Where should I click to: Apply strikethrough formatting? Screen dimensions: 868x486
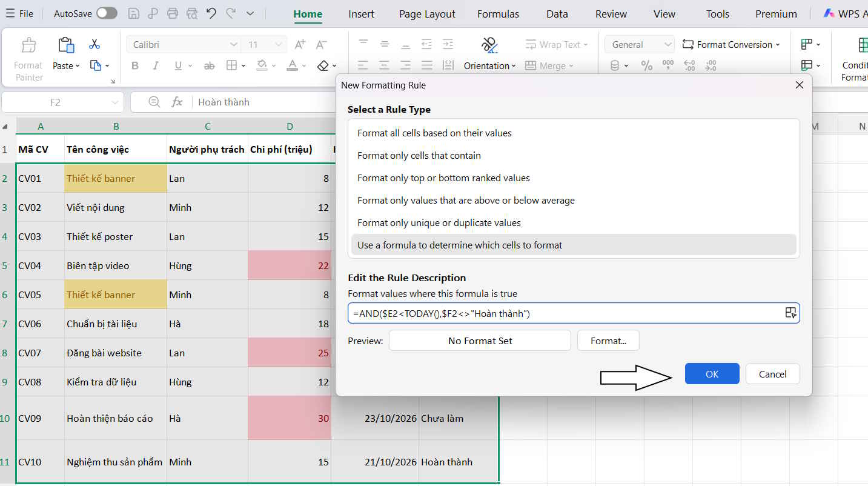pyautogui.click(x=209, y=66)
